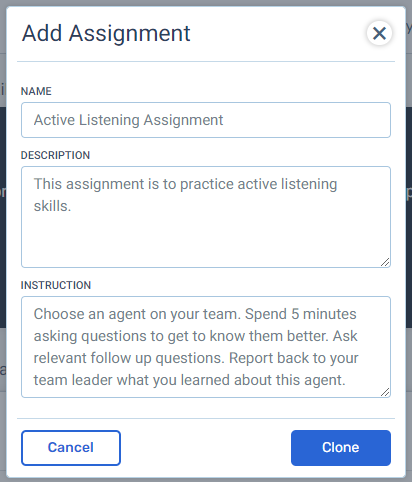
Task: Focus the Name input field
Action: tap(206, 120)
